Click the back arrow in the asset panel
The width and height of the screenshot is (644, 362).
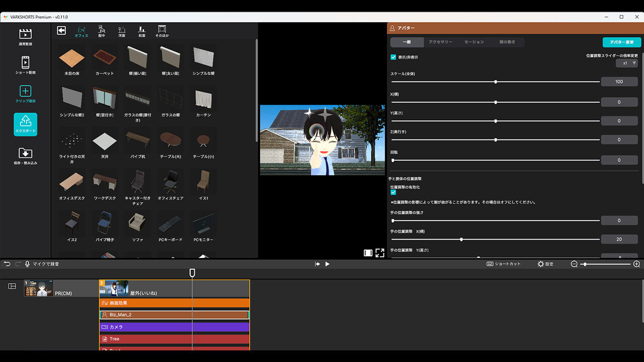pos(61,30)
